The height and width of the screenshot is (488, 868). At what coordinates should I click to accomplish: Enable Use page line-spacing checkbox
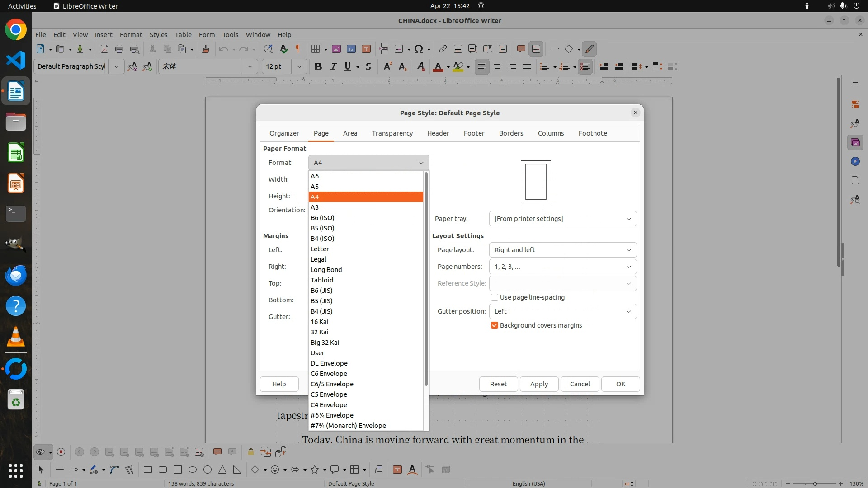point(495,297)
